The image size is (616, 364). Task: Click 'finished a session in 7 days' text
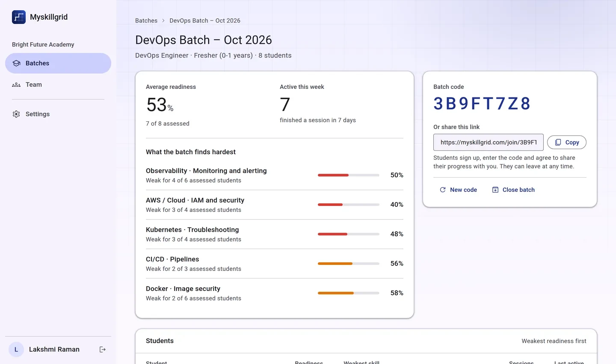click(318, 120)
